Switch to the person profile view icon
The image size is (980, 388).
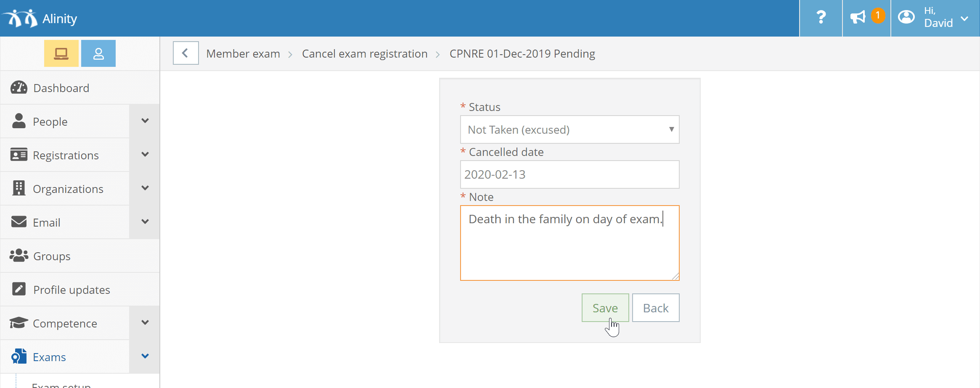(98, 53)
